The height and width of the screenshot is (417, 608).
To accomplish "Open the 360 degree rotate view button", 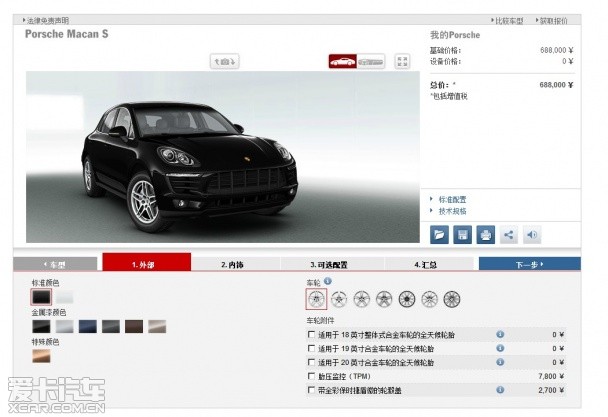I will 225,61.
